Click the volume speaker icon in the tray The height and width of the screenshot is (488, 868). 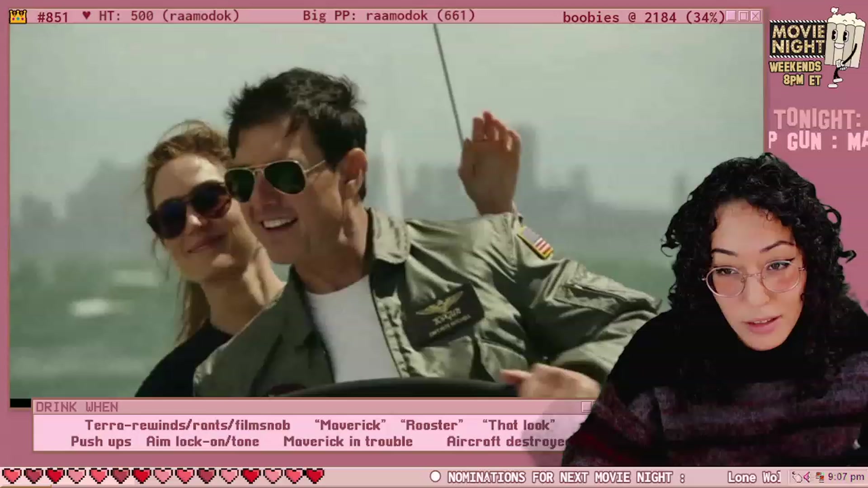coord(807,477)
